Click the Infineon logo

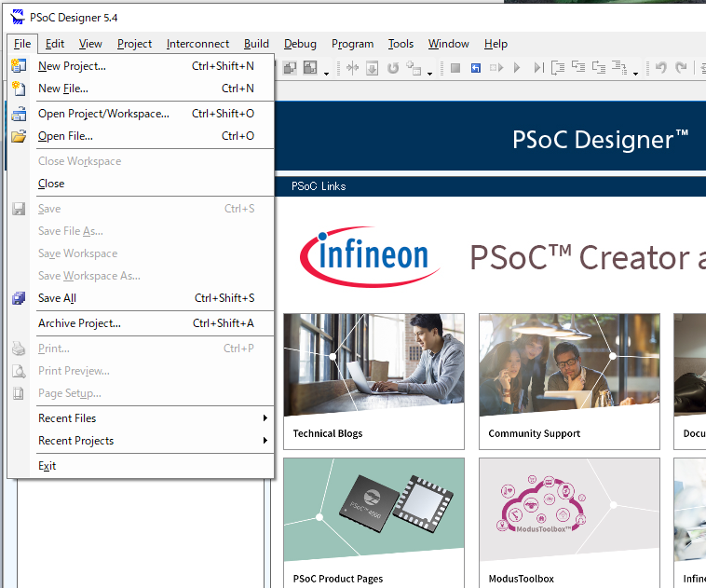pyautogui.click(x=370, y=256)
